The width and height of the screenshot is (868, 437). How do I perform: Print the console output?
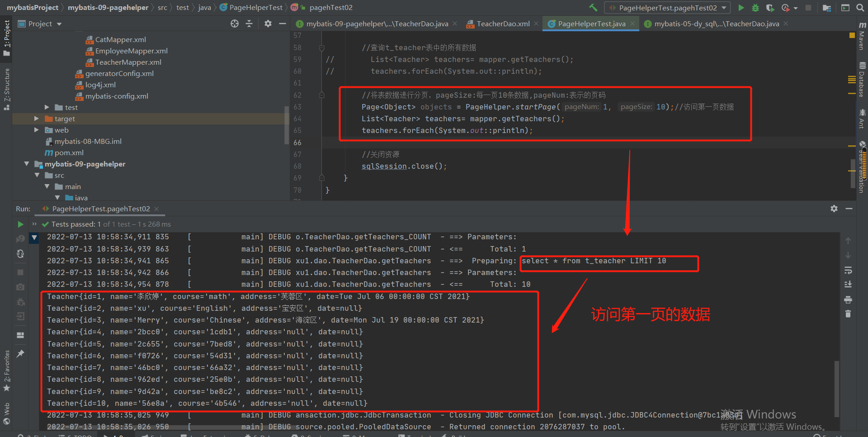coord(848,299)
